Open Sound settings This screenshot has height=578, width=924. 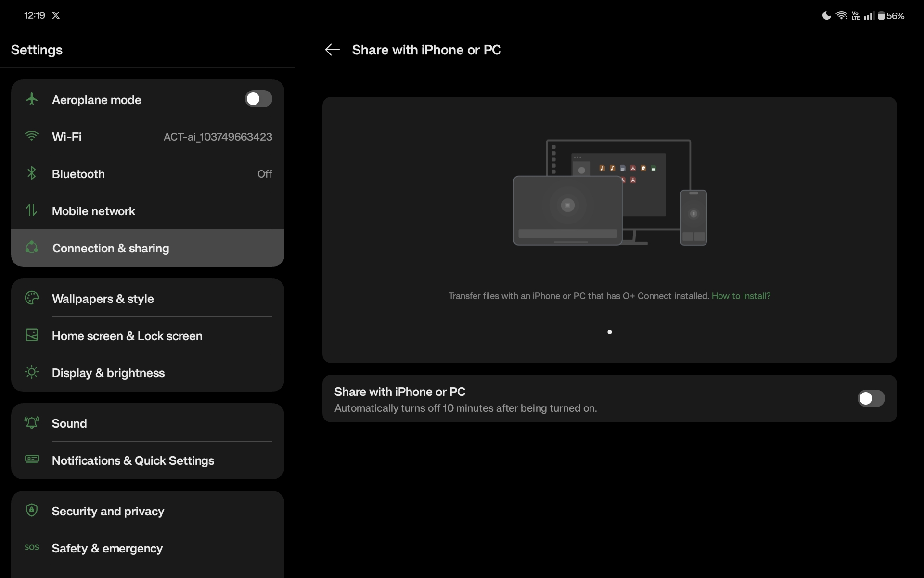[148, 423]
